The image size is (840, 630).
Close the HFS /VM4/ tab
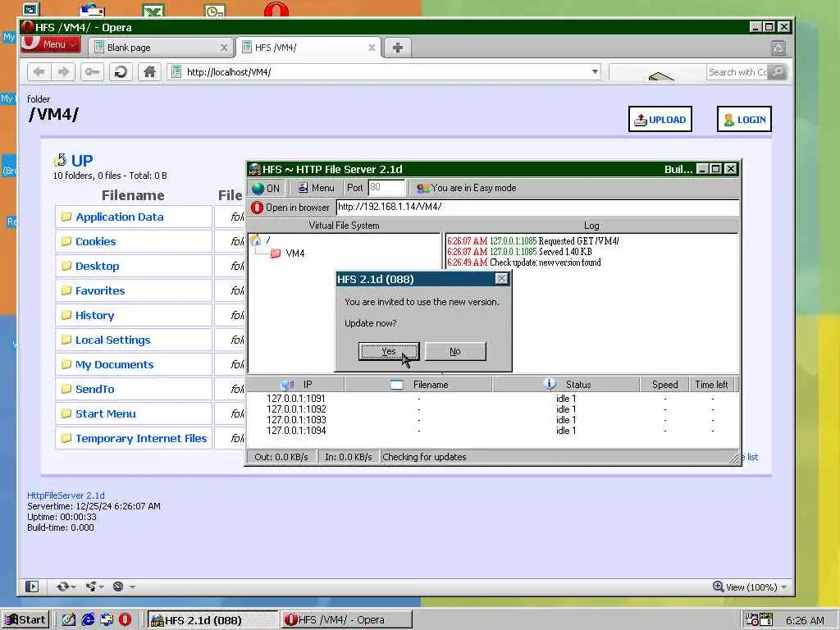click(372, 48)
